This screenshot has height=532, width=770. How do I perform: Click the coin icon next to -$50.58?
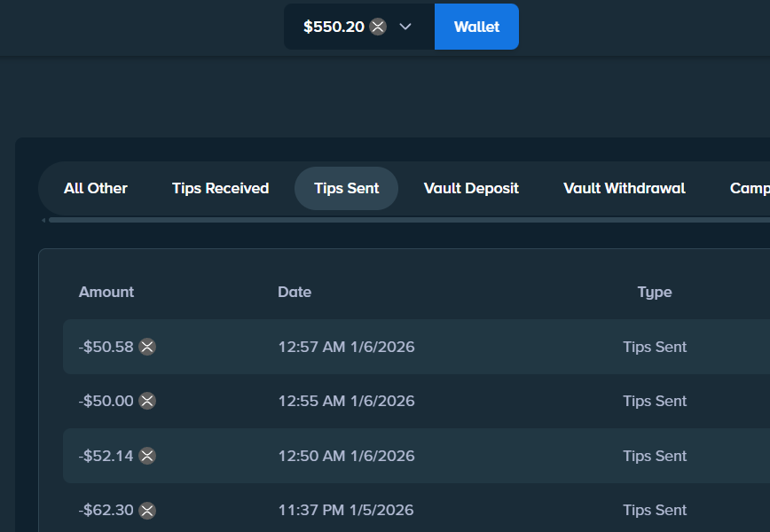pyautogui.click(x=147, y=347)
